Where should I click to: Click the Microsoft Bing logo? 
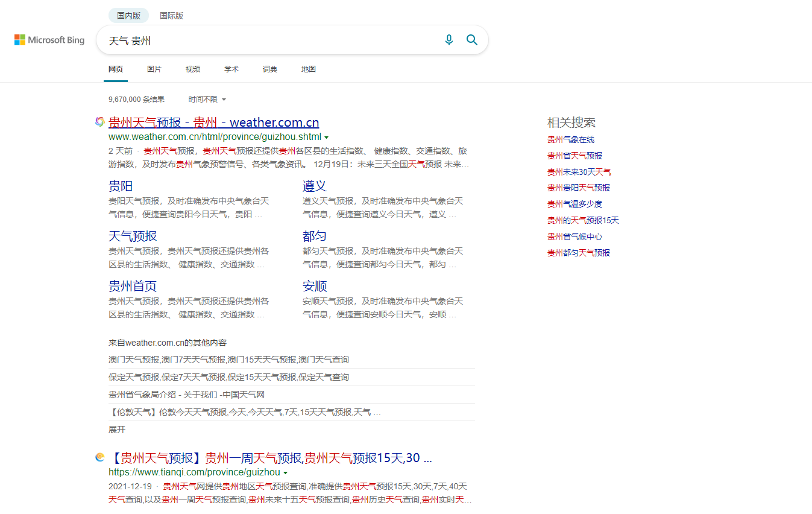[x=49, y=40]
